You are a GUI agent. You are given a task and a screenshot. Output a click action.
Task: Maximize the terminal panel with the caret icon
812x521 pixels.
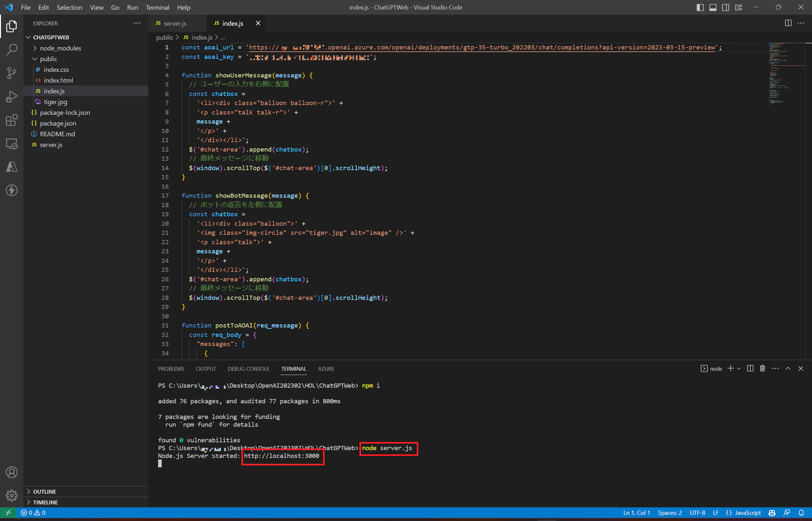click(788, 368)
